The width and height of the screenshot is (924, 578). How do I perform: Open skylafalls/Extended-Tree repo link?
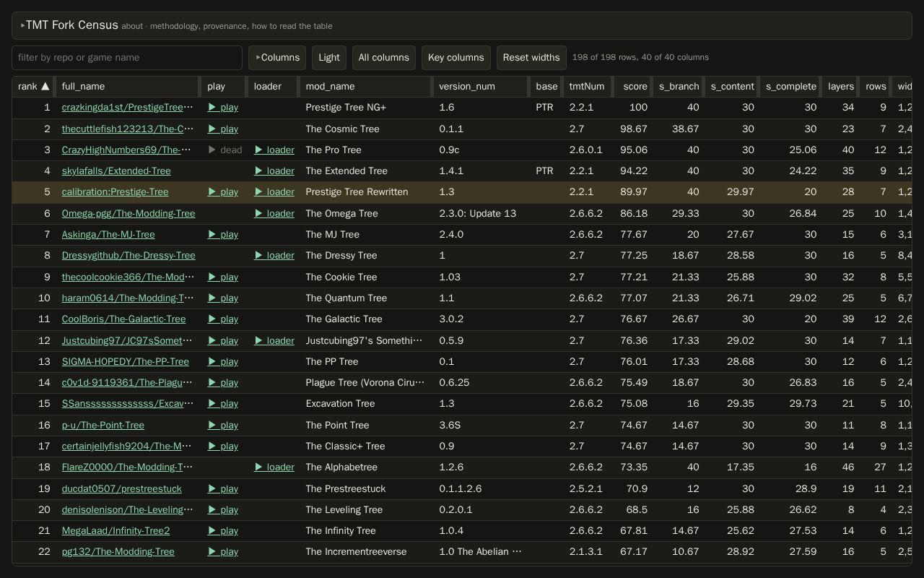116,171
